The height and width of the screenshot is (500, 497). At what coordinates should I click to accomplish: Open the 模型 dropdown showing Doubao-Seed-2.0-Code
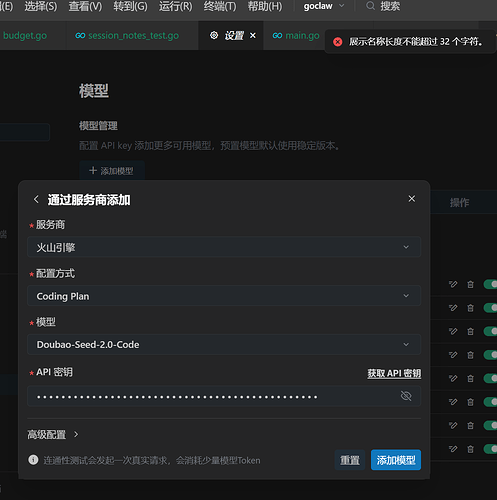pos(224,344)
